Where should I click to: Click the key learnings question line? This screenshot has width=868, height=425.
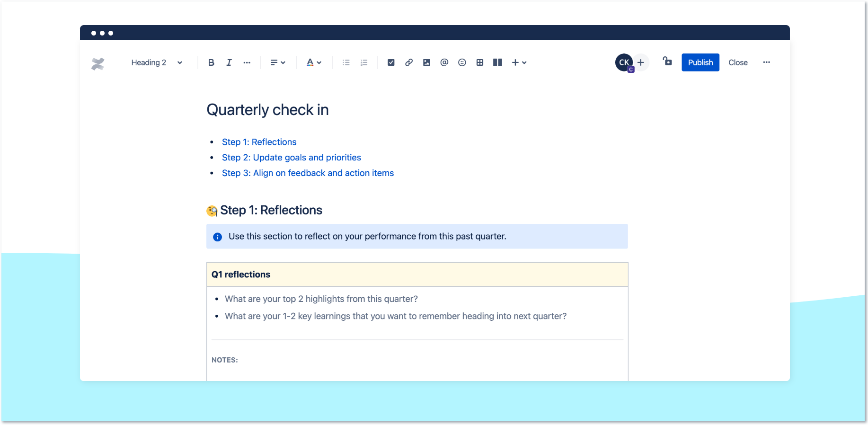396,316
